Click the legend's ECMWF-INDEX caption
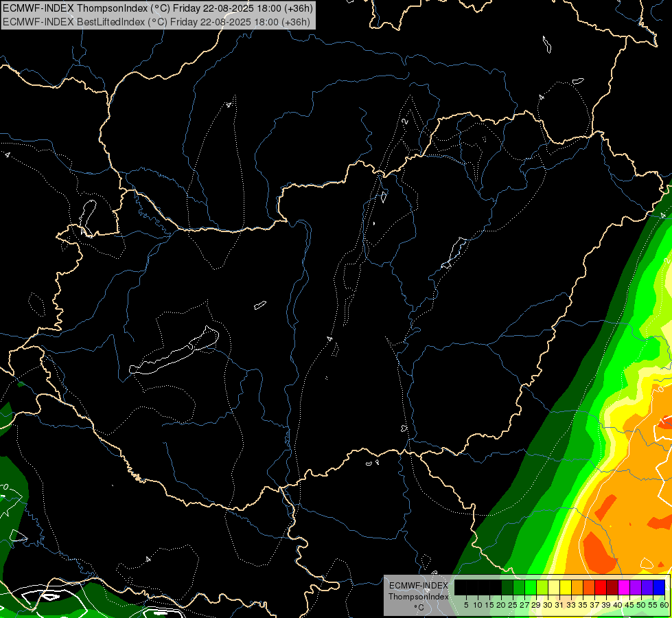The width and height of the screenshot is (672, 618). tap(419, 586)
